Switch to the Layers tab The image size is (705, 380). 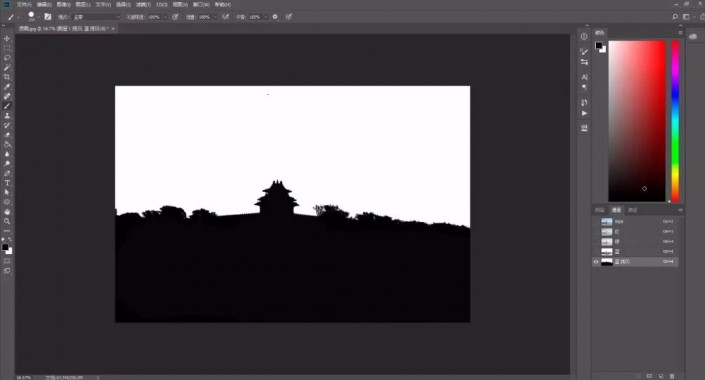(599, 210)
